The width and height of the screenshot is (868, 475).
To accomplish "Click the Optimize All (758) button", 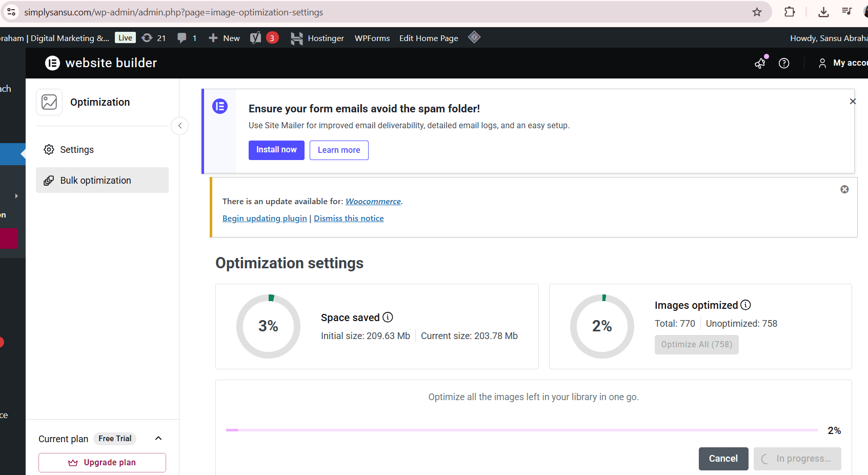I will point(696,345).
